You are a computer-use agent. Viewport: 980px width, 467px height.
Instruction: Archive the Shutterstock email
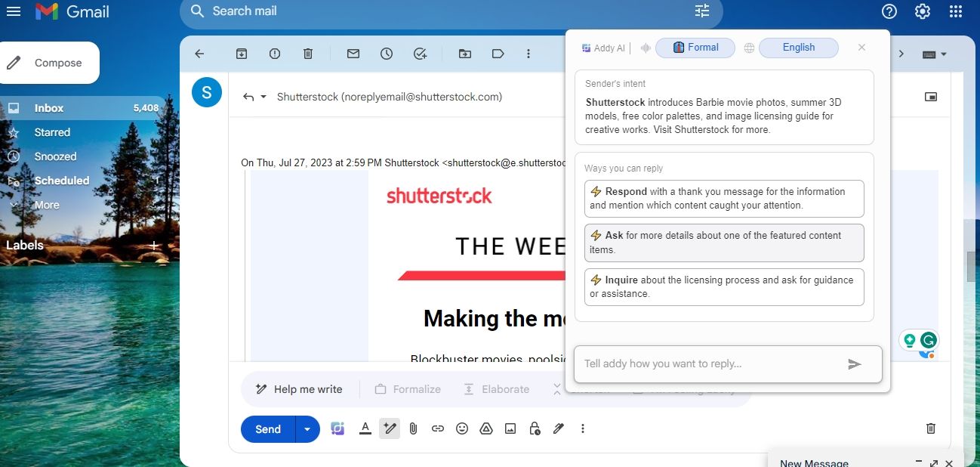pos(241,54)
